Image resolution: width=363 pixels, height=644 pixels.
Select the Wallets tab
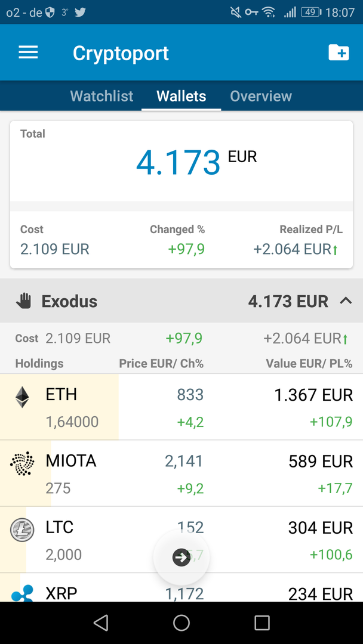click(181, 96)
